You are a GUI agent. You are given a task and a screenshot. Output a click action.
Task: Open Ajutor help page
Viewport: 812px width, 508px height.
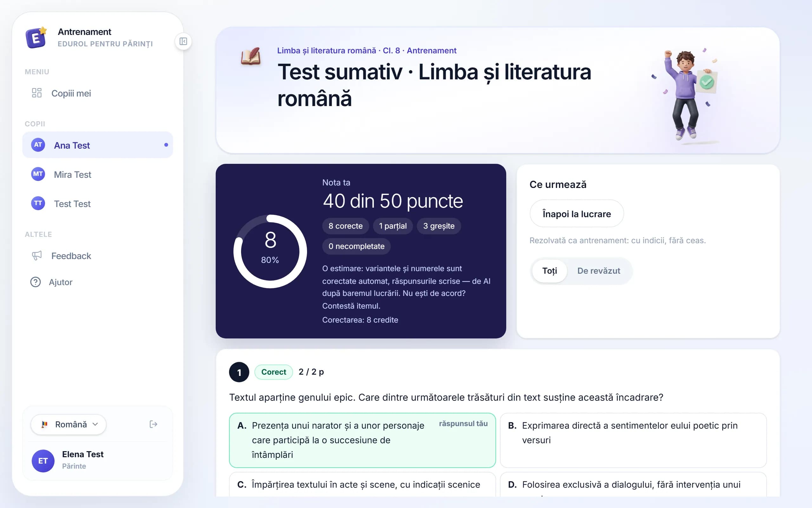(97, 282)
